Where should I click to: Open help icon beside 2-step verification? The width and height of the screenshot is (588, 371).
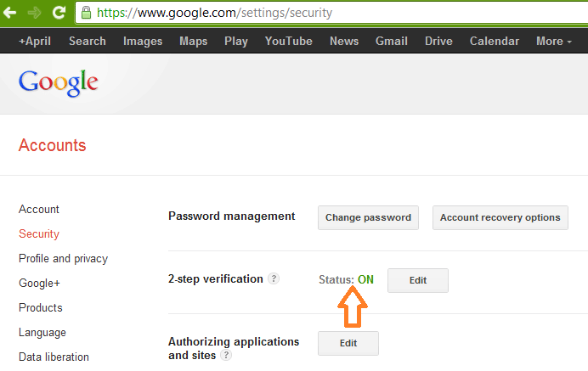pyautogui.click(x=274, y=278)
